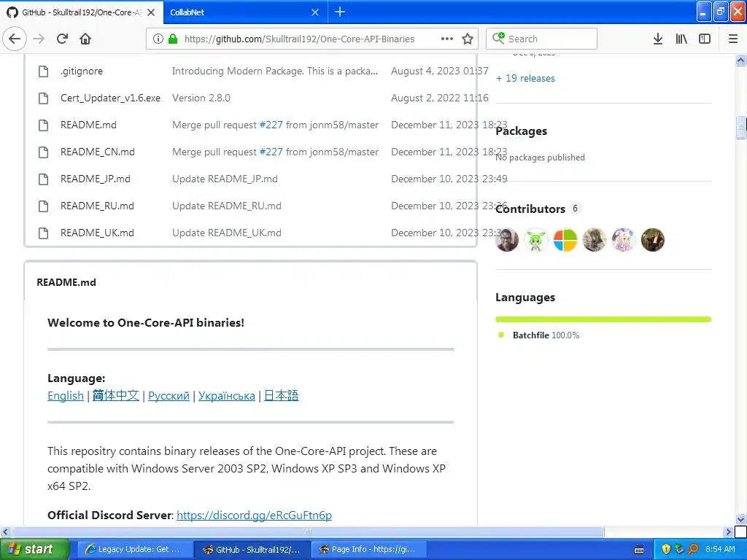Click the security shield tray icon
The image size is (747, 560).
[666, 550]
